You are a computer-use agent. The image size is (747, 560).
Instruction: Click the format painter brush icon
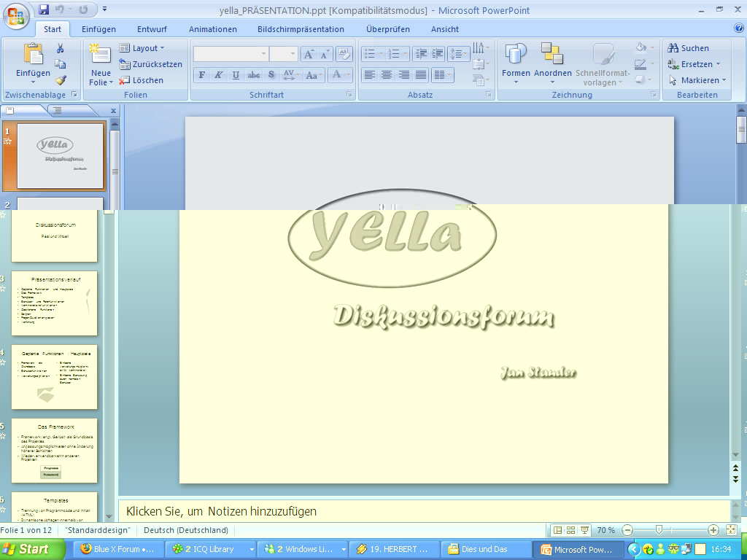[61, 80]
